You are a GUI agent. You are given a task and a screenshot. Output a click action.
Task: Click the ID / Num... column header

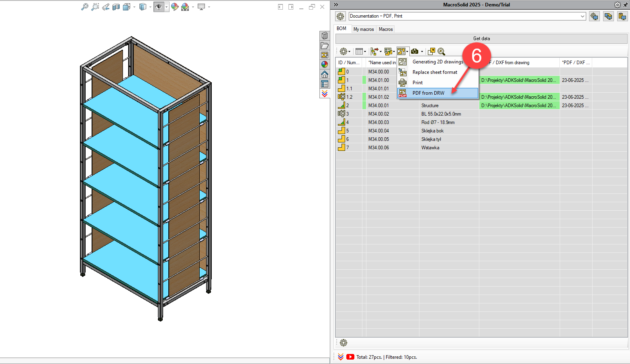click(x=349, y=63)
